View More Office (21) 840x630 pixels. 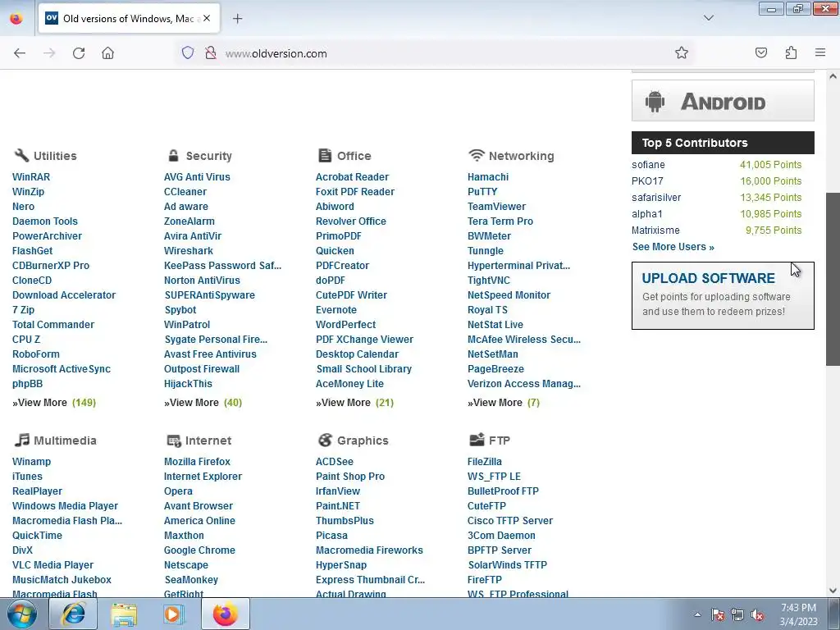coord(354,402)
